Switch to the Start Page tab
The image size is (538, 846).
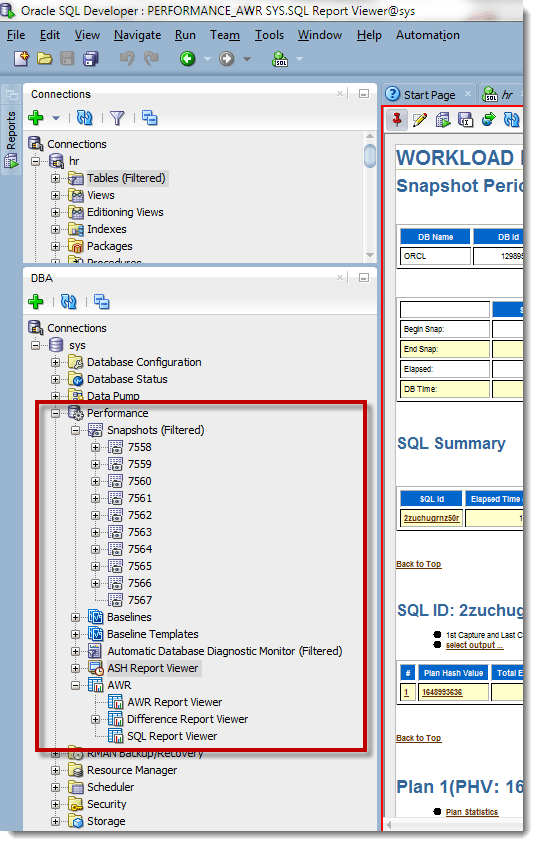(429, 95)
